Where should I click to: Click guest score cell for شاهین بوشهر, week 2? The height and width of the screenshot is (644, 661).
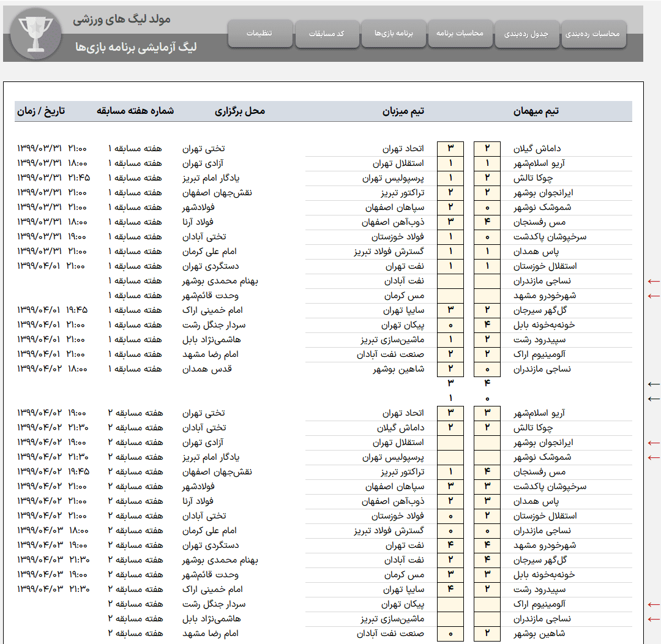pos(487,634)
